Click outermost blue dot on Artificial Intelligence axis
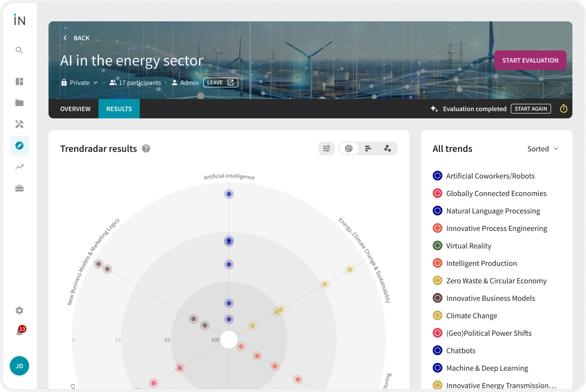Screen dimensions: 586x392 tap(229, 194)
